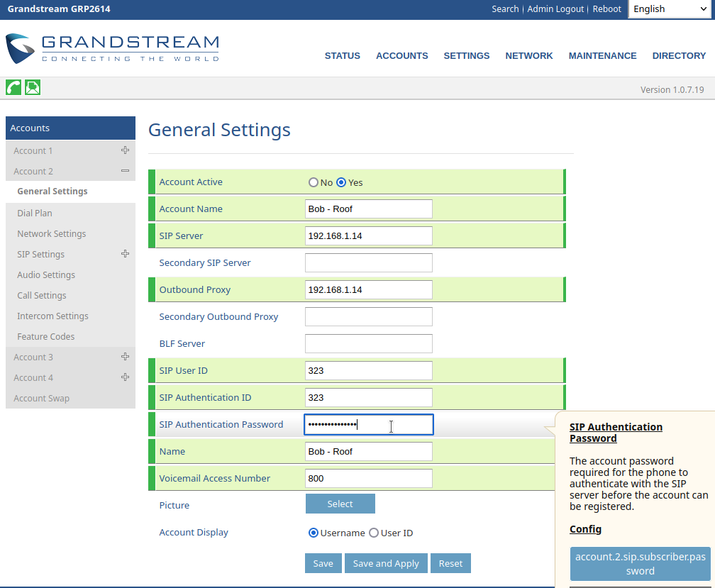The image size is (715, 588).
Task: Open the English language dropdown
Action: (x=668, y=9)
